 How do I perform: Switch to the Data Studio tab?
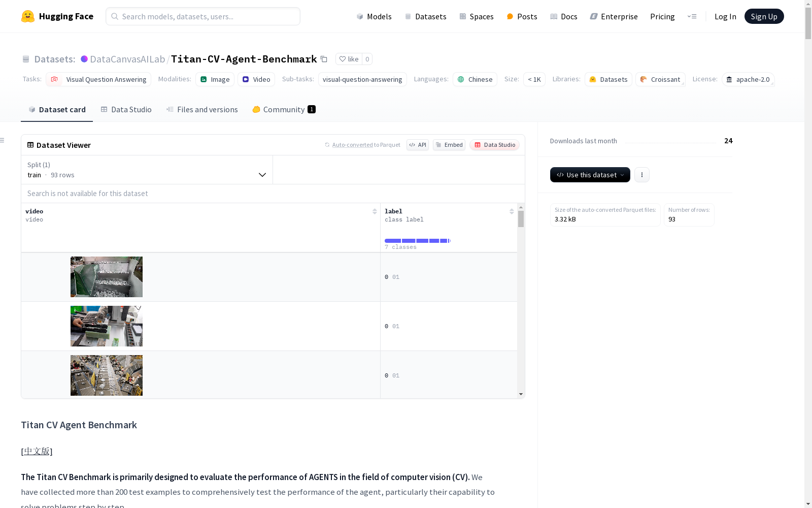(x=126, y=110)
